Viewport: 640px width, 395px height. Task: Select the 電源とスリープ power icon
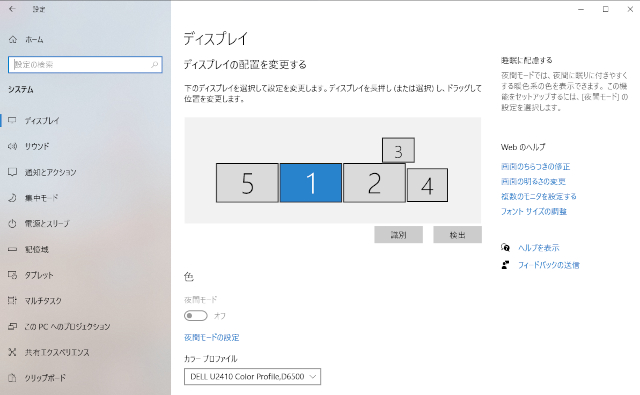(x=12, y=224)
